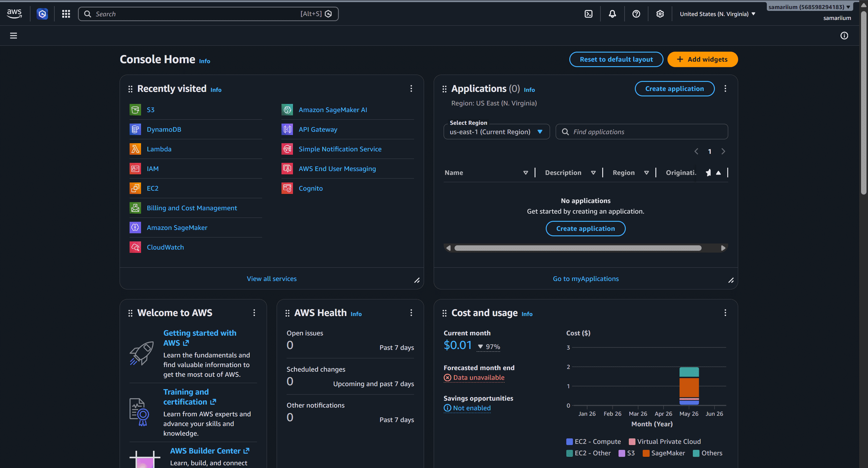
Task: Click the Others teal legend swatch
Action: (x=696, y=453)
